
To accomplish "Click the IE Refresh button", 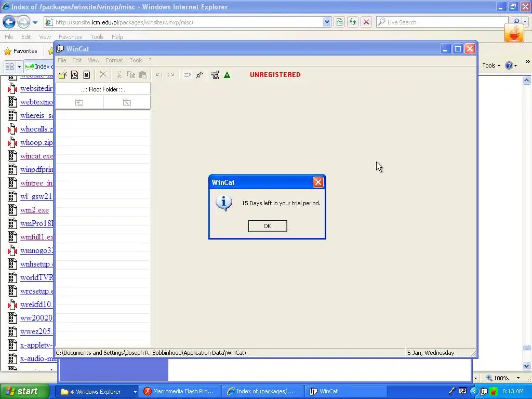I will [x=353, y=22].
